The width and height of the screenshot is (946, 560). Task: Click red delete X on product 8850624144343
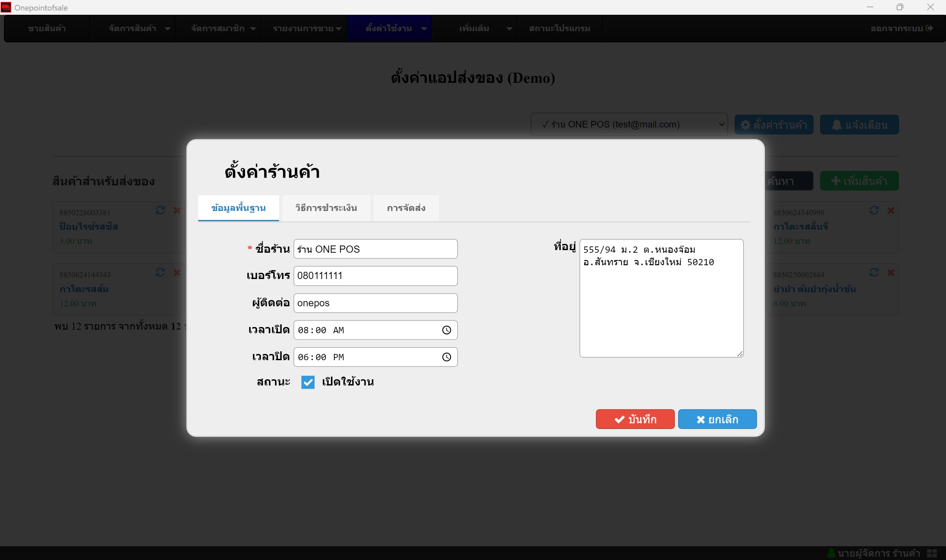[177, 272]
